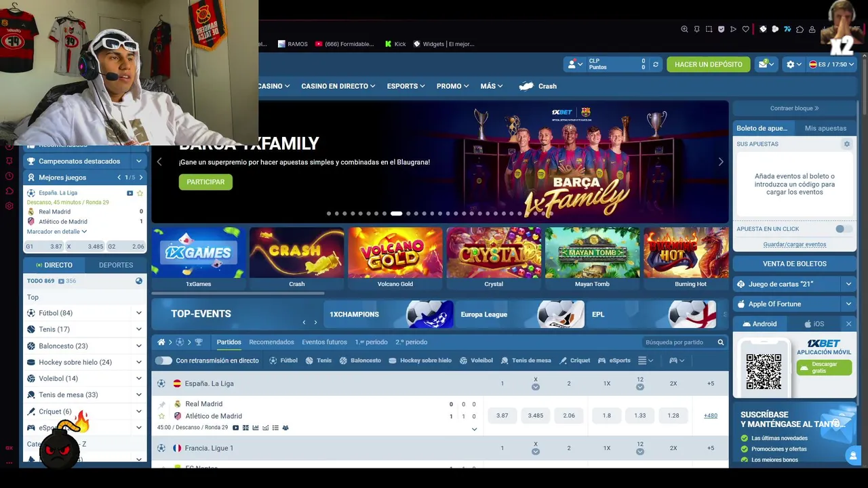Open the Mayan Tomb game thumbnail
Viewport: 868px width, 488px height.
(x=592, y=258)
